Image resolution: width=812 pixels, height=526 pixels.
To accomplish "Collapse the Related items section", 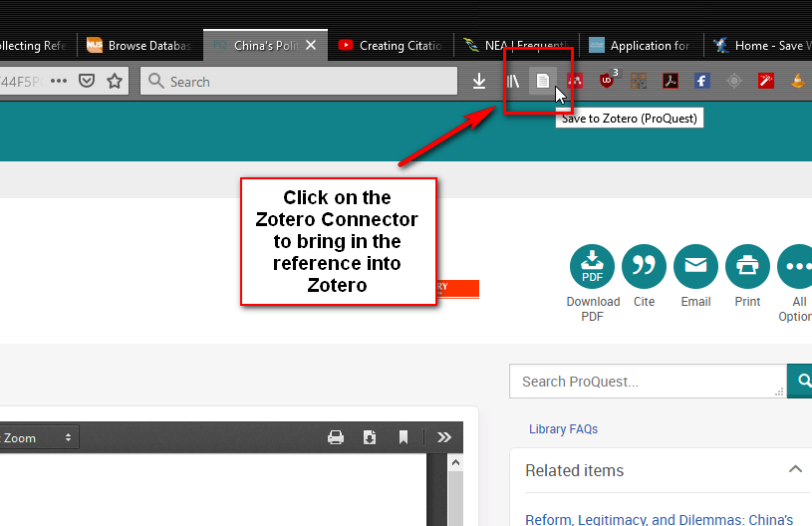I will click(x=795, y=469).
